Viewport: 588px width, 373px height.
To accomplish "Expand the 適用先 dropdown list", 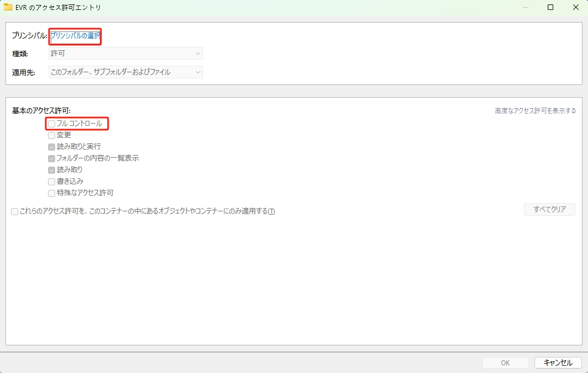I will click(126, 72).
